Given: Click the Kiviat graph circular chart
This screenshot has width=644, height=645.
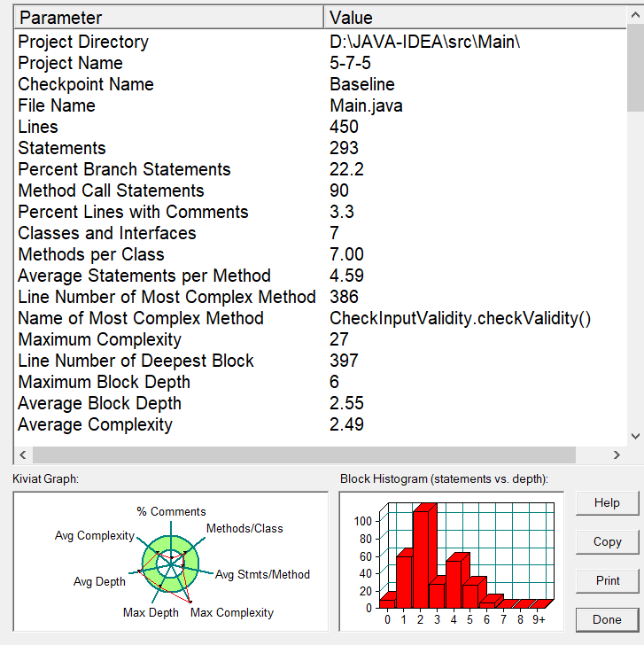Looking at the screenshot, I should (x=171, y=563).
